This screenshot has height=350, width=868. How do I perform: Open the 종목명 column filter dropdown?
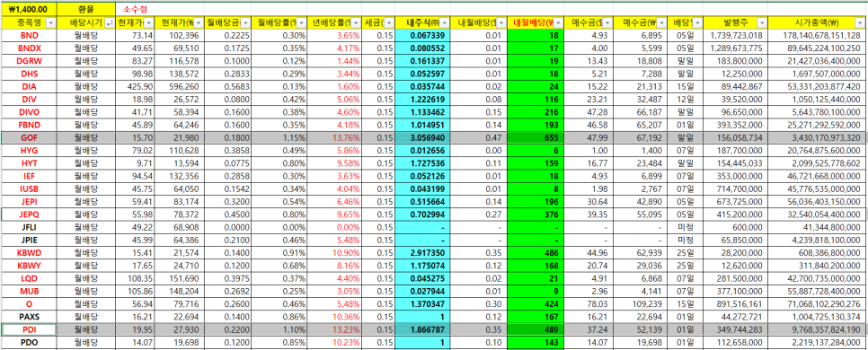point(51,22)
